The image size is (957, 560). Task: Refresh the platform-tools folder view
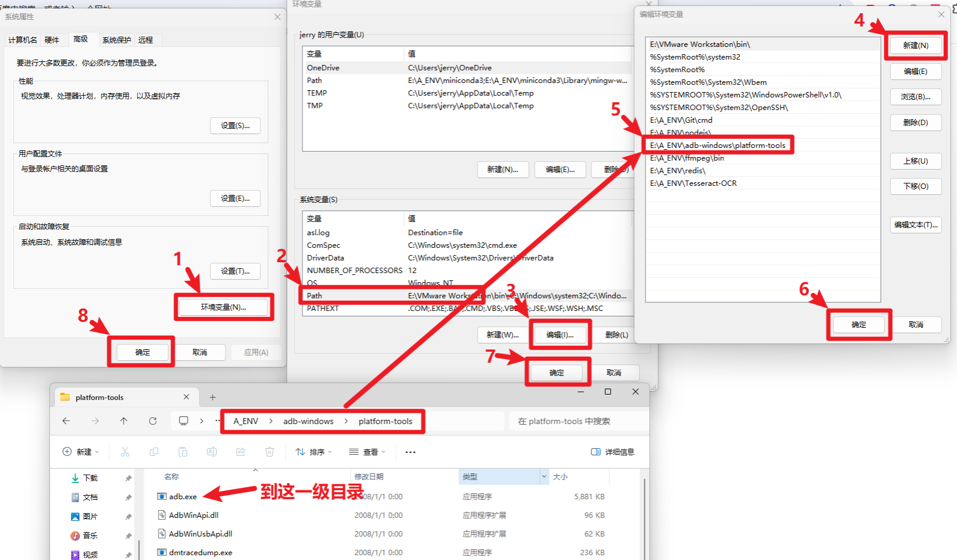pyautogui.click(x=153, y=421)
